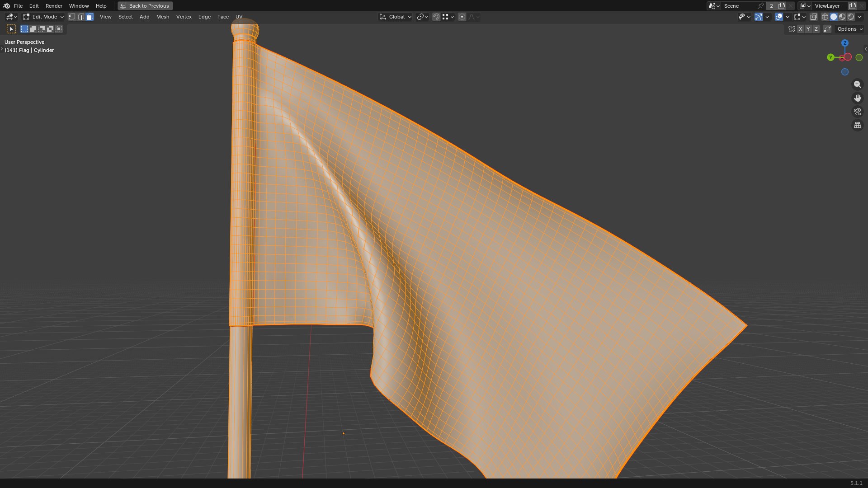The width and height of the screenshot is (868, 488).
Task: Switch to edge select mode icon
Action: (81, 17)
